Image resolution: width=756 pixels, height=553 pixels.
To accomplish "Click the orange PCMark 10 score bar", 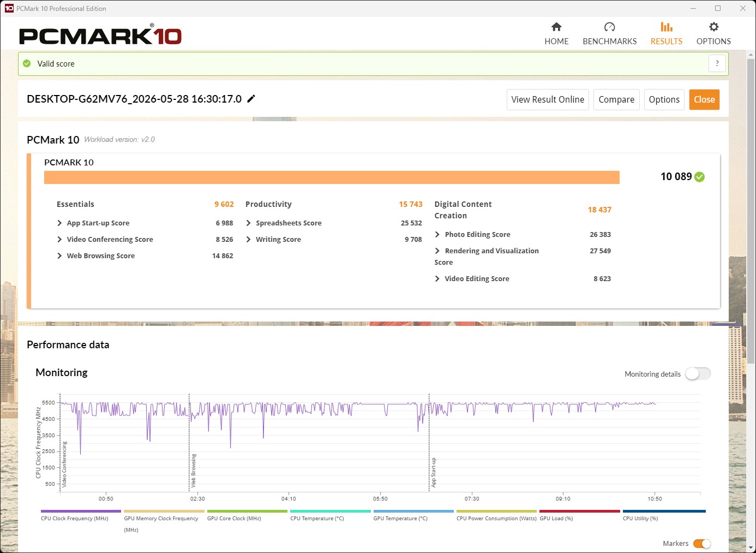I will pyautogui.click(x=332, y=177).
